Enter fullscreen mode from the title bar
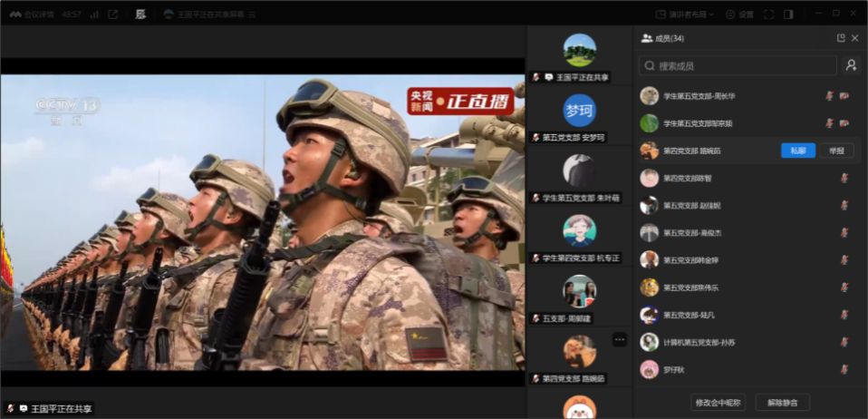 (768, 15)
